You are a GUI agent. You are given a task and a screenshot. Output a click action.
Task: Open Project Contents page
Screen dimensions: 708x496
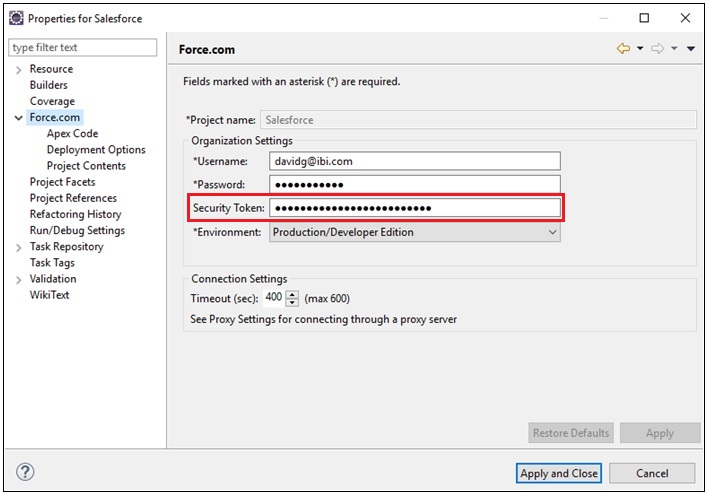pyautogui.click(x=86, y=166)
